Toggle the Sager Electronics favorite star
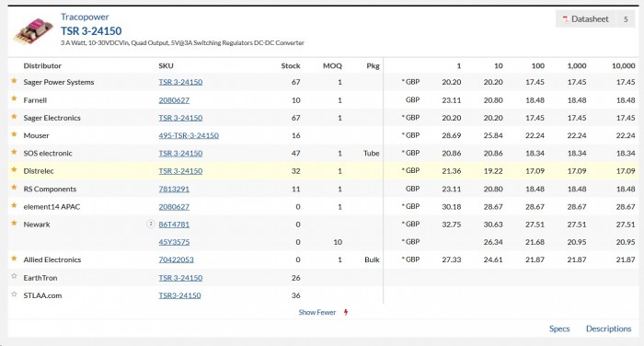644x346 pixels. pos(14,117)
